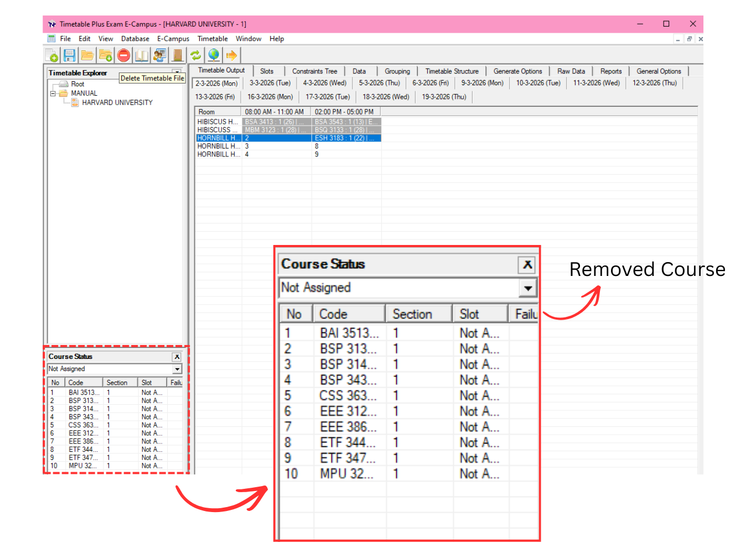The height and width of the screenshot is (548, 756).
Task: Open the E-Campus menu
Action: coord(173,39)
